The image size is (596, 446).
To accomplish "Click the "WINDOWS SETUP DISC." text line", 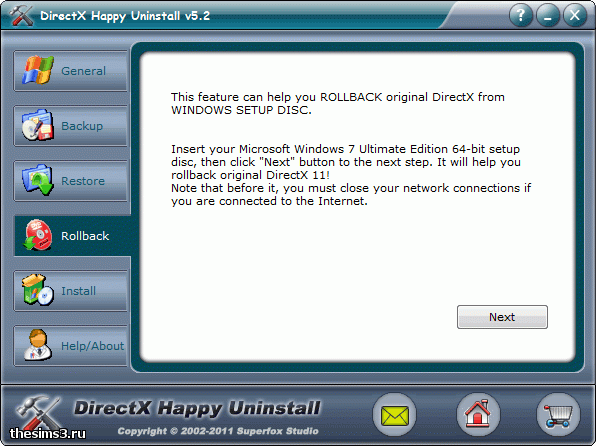I will (x=241, y=110).
